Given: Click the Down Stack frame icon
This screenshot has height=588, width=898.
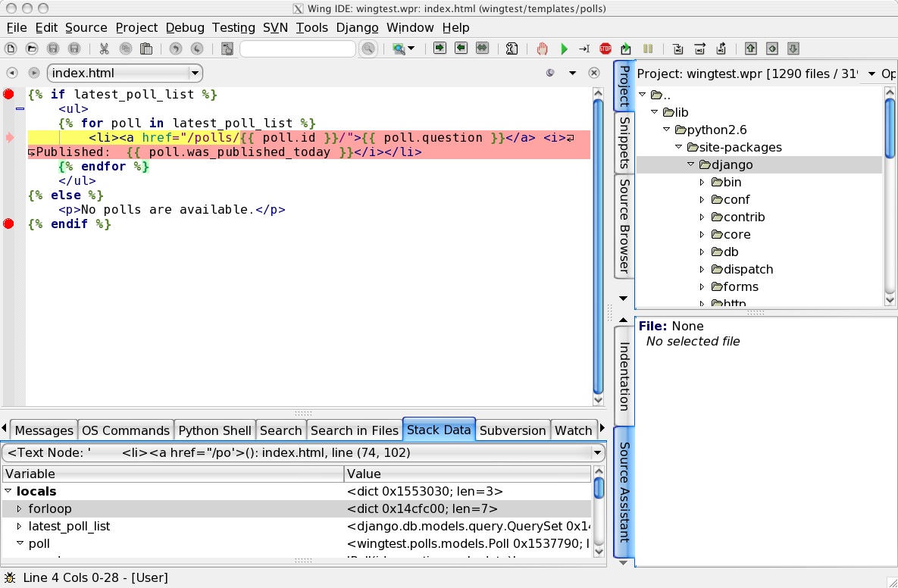Looking at the screenshot, I should (x=793, y=48).
